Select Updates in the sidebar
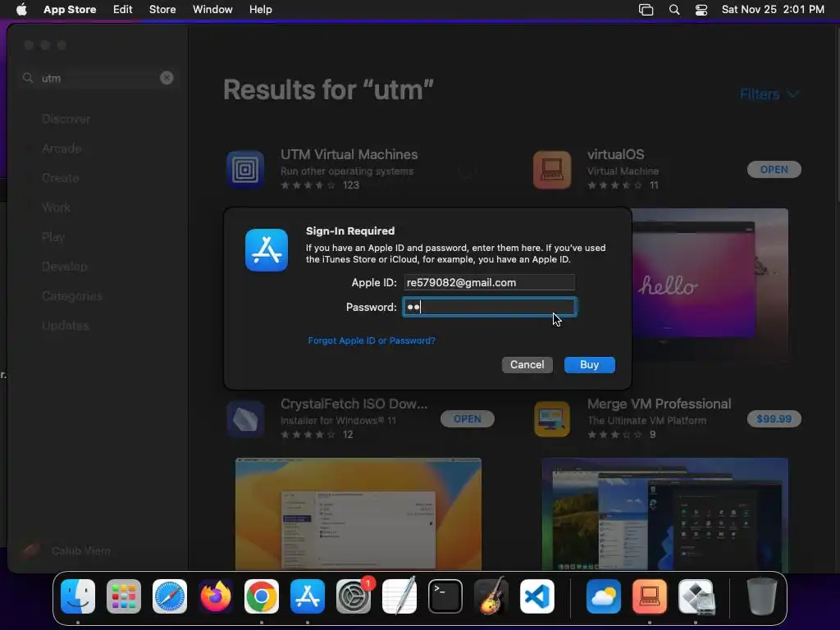This screenshot has width=840, height=630. pyautogui.click(x=66, y=325)
